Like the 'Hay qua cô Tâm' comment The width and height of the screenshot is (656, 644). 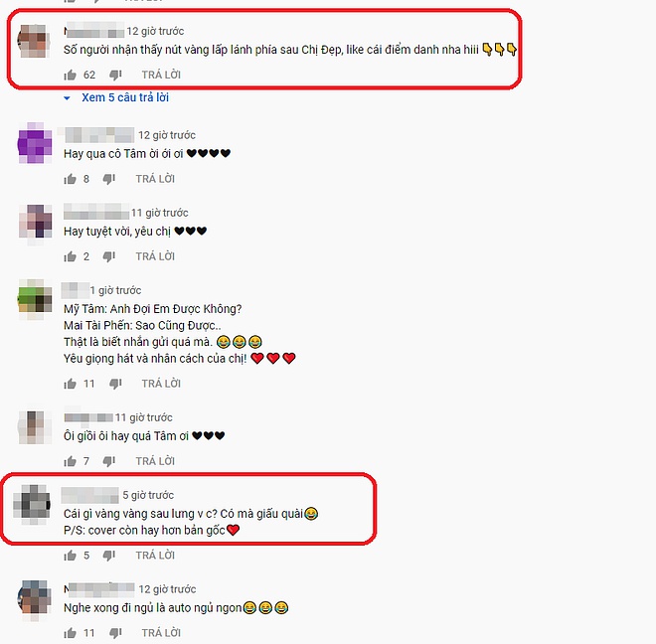click(70, 179)
